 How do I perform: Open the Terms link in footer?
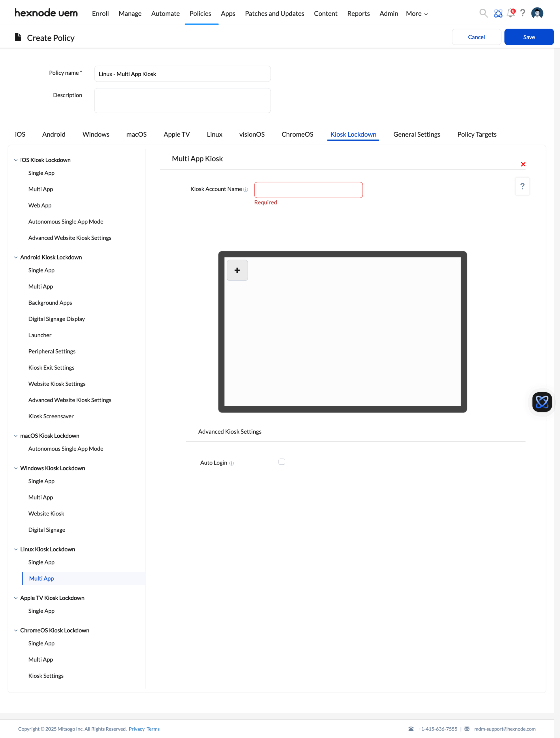click(153, 729)
